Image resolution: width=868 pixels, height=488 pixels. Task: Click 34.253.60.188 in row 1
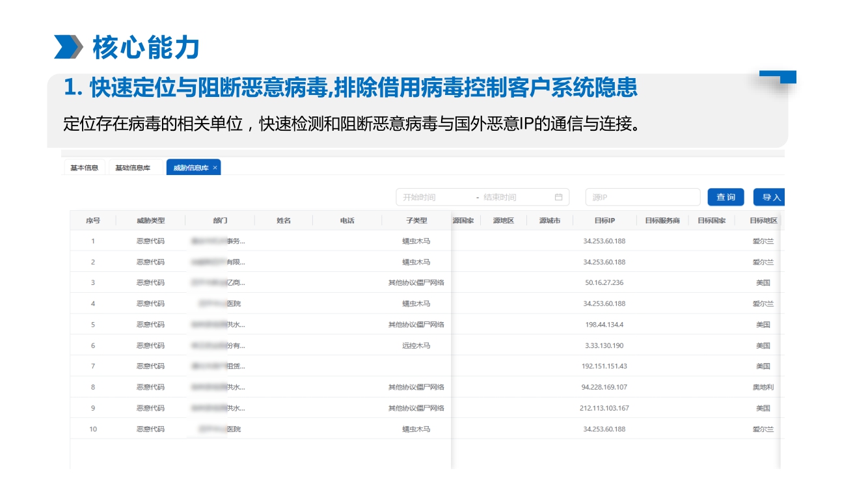pyautogui.click(x=604, y=241)
